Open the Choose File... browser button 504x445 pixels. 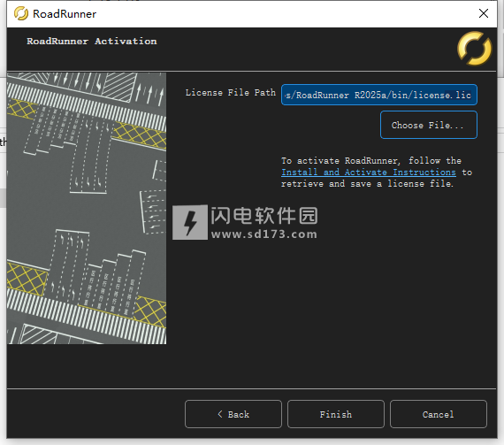click(x=429, y=125)
